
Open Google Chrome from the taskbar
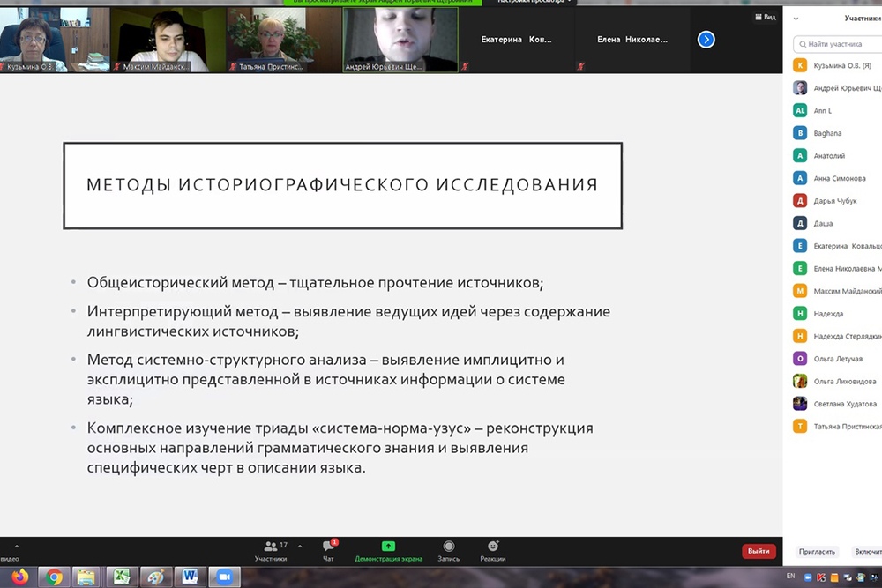click(x=54, y=577)
